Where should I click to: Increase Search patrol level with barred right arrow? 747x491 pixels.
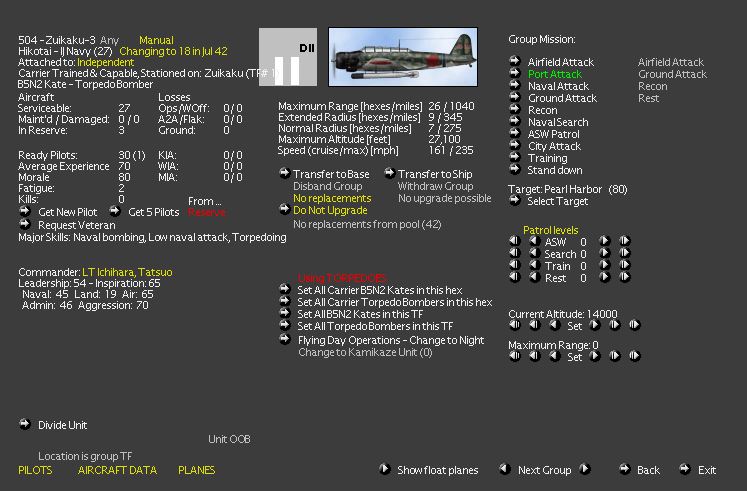[x=625, y=253]
